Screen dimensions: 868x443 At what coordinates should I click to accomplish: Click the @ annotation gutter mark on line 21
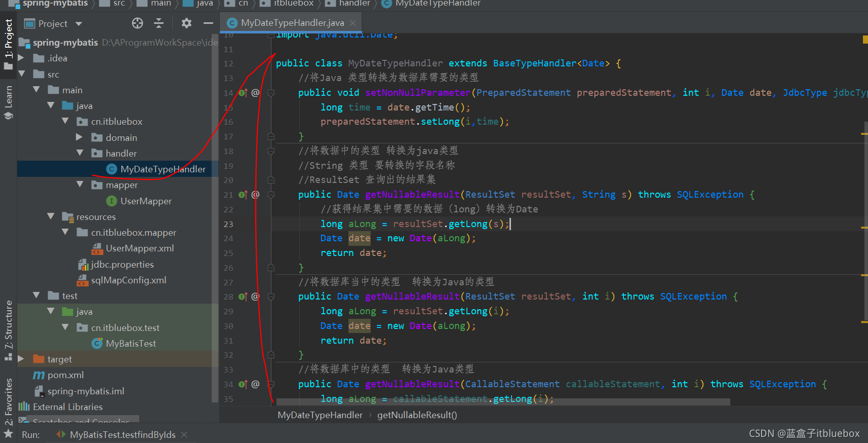pos(255,195)
